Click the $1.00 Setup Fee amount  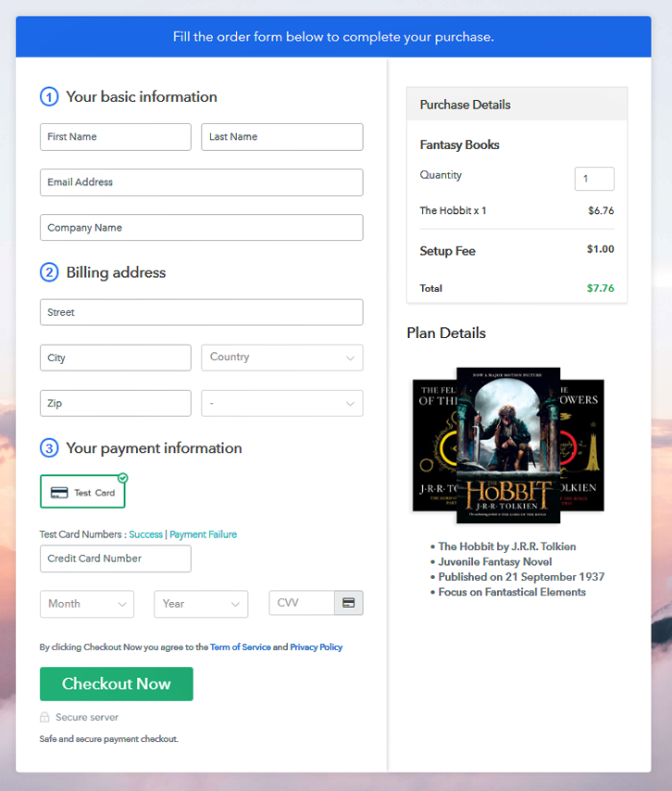[x=601, y=249]
